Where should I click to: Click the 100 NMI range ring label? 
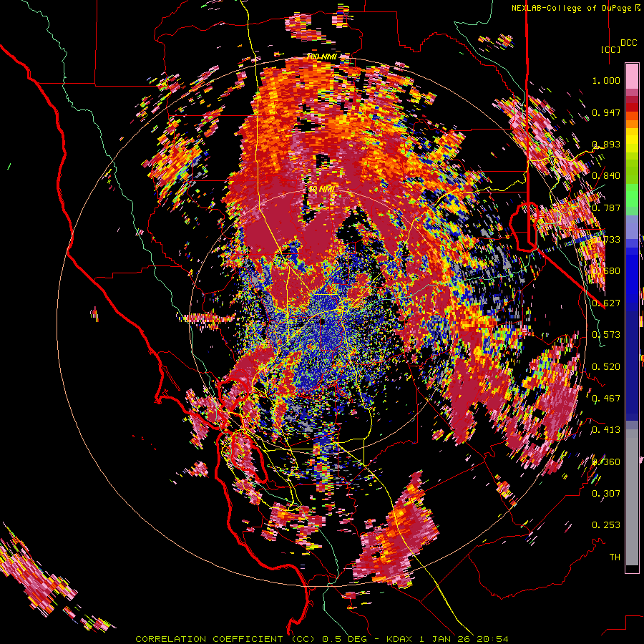(x=321, y=57)
